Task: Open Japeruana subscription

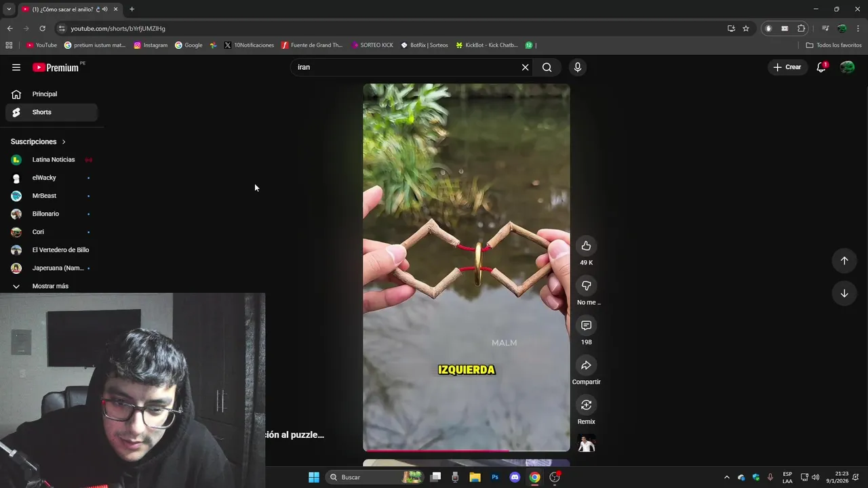Action: pos(52,268)
